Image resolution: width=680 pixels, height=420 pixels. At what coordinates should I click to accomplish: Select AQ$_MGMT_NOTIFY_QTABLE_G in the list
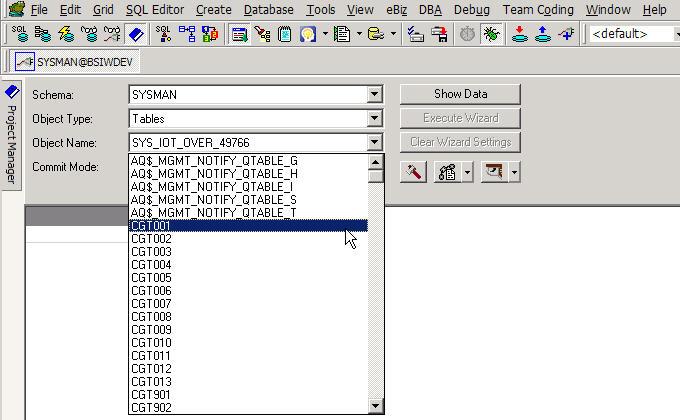point(248,161)
